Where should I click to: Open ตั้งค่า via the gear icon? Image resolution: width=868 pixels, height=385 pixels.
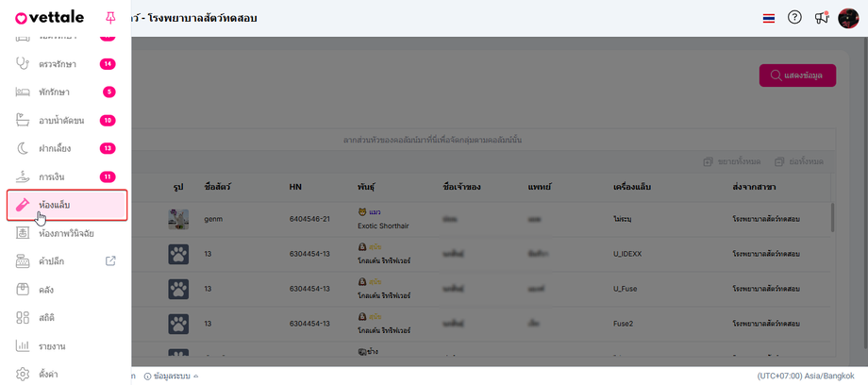pos(22,374)
